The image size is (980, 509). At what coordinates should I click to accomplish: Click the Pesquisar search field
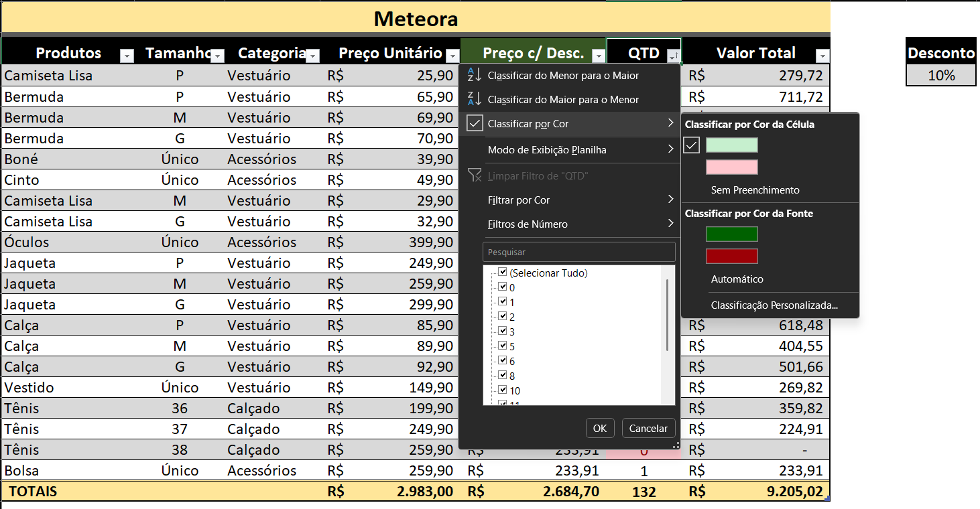click(578, 252)
